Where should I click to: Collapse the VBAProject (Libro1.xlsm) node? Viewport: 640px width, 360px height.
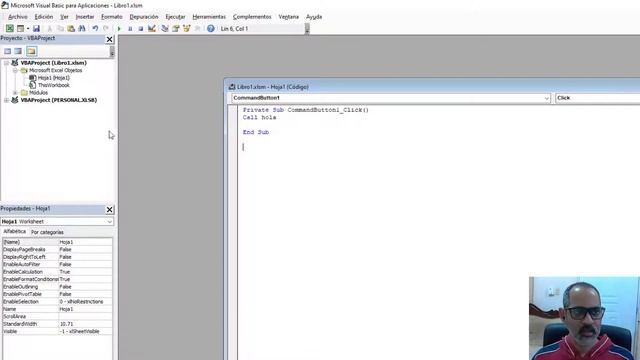point(6,63)
